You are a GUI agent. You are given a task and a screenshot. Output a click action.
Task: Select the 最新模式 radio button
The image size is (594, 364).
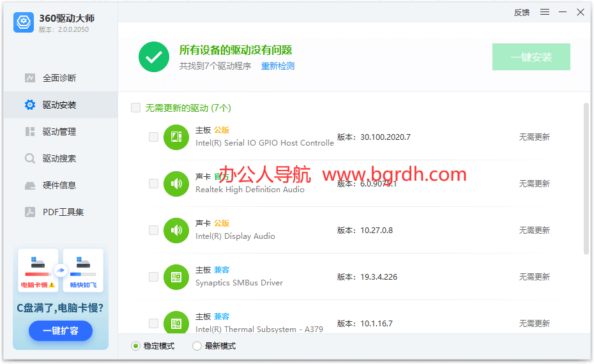(x=197, y=346)
